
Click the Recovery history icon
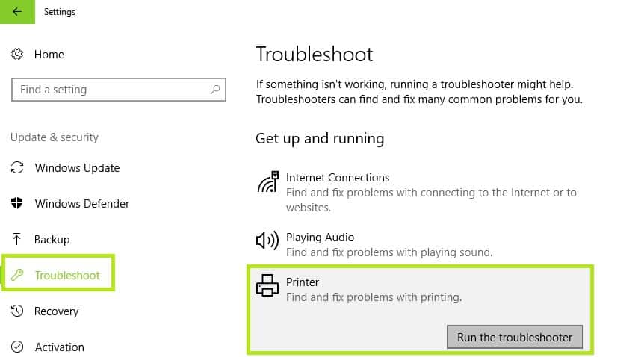pos(17,311)
